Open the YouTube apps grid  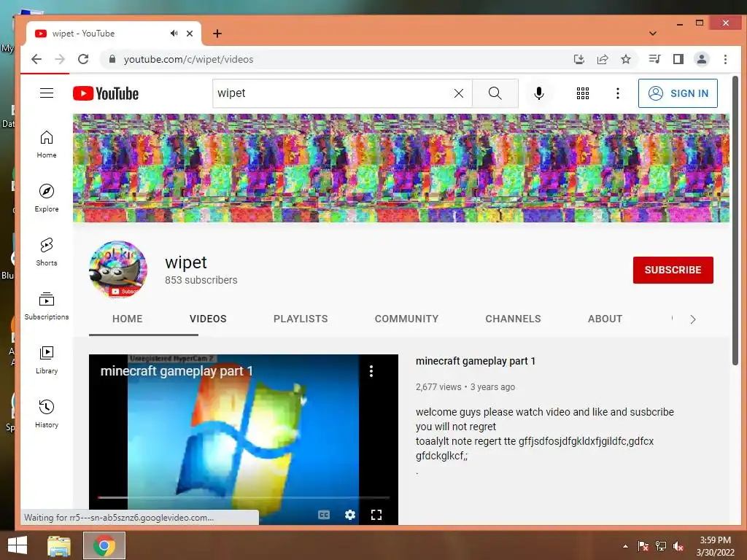coord(583,93)
